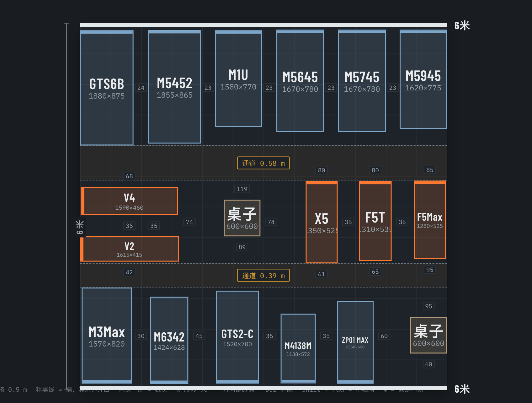
Task: Select the orange V4 1590×460 block
Action: 129,201
